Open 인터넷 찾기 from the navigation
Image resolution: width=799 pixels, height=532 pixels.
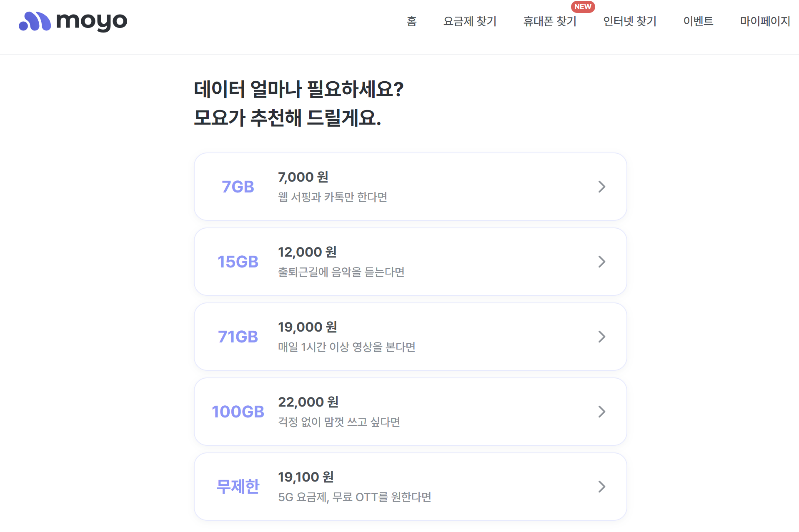(x=629, y=21)
